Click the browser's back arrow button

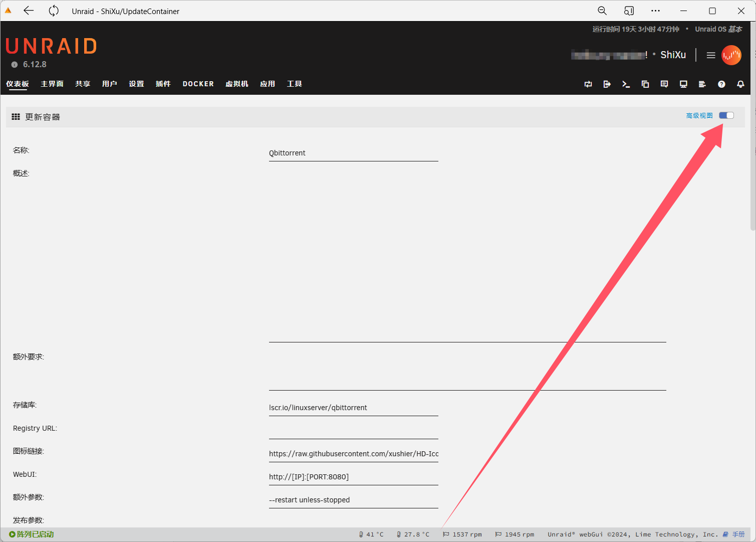click(x=29, y=11)
